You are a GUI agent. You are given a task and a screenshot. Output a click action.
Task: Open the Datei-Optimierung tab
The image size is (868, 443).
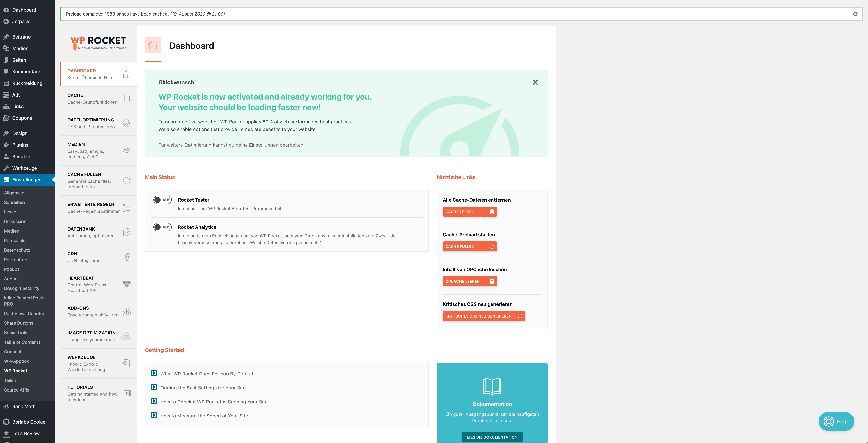coord(98,123)
